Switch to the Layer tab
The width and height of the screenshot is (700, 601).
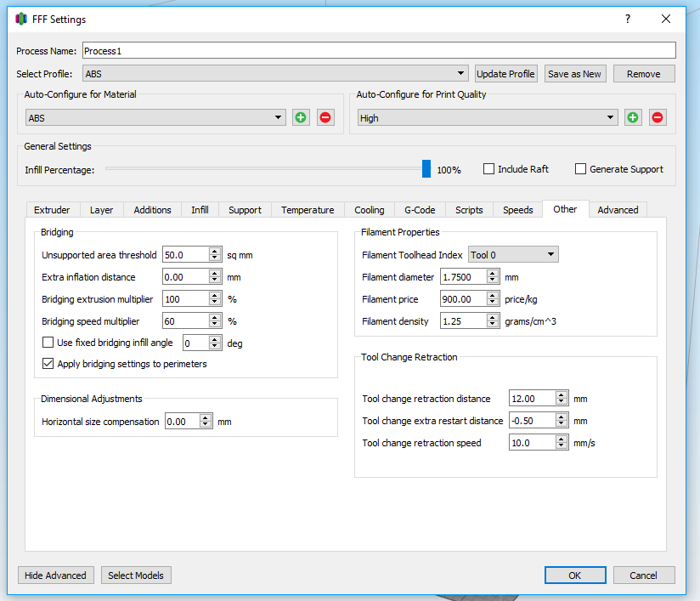[x=101, y=210]
